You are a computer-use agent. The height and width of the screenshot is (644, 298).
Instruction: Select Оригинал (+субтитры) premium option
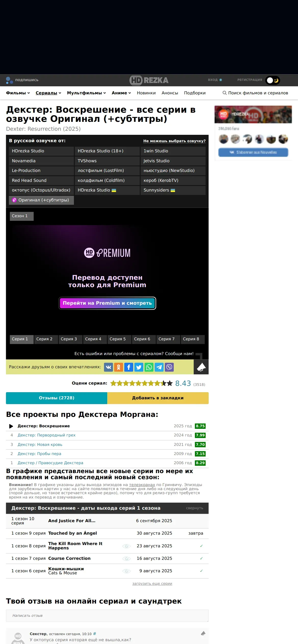click(41, 200)
